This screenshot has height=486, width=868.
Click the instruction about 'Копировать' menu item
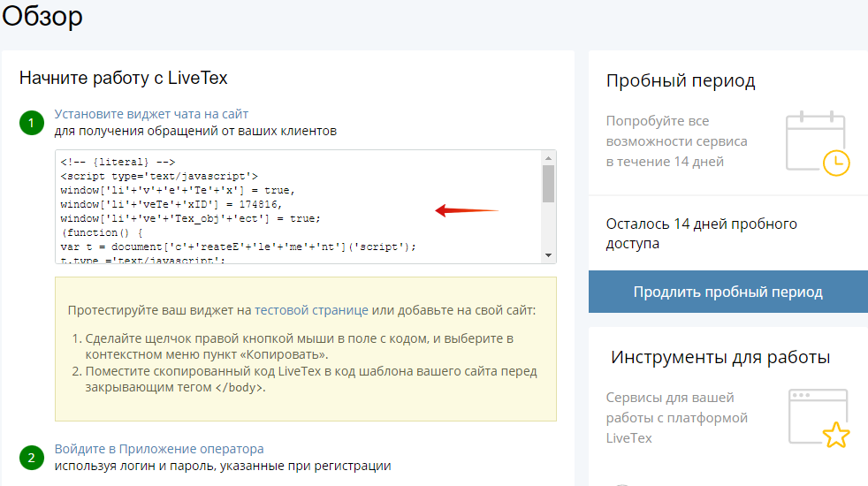coord(300,346)
